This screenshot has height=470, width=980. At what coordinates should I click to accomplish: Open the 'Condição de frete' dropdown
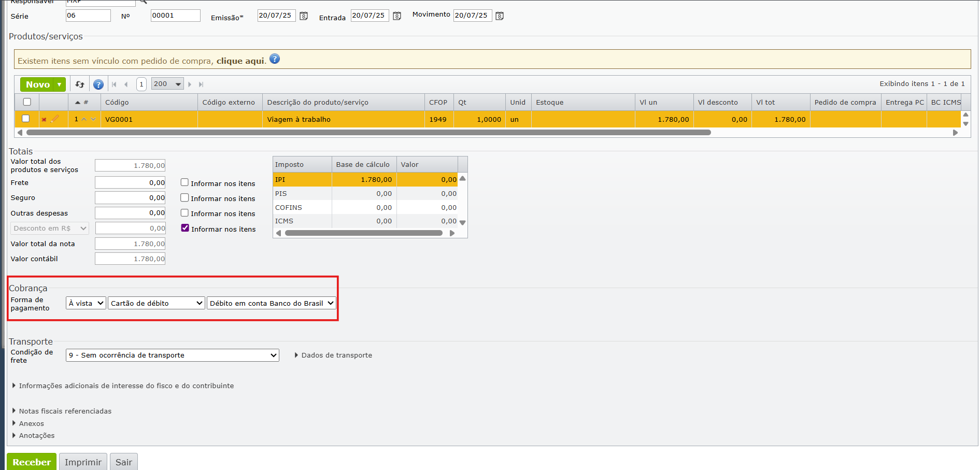(173, 355)
